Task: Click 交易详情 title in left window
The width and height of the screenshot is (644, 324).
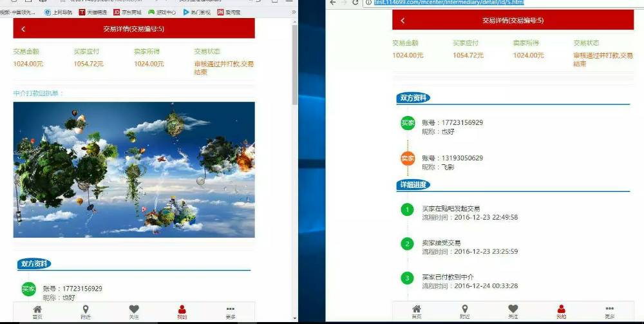Action: click(134, 29)
